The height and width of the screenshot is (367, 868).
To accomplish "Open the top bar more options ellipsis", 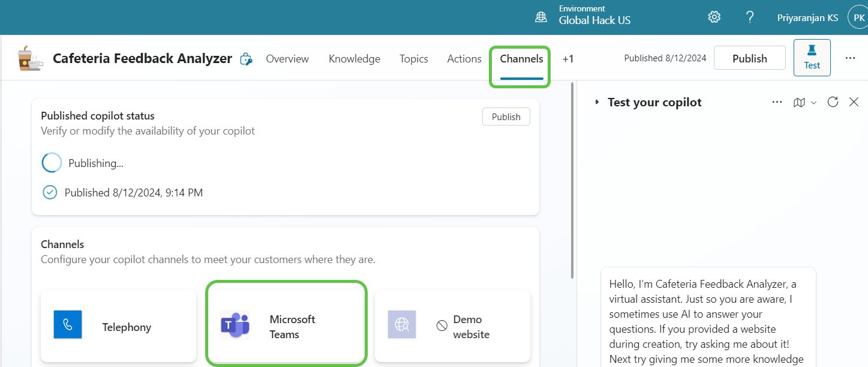I will [850, 58].
